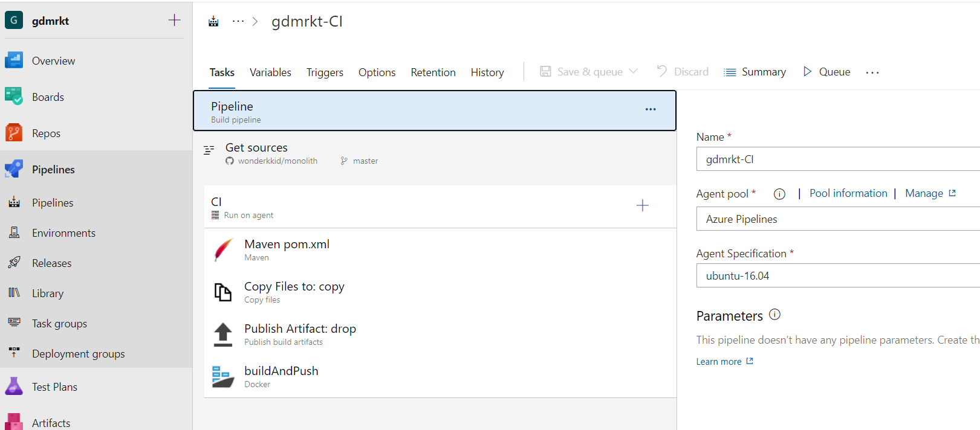Add a task to CI agent job
The width and height of the screenshot is (980, 430).
[643, 205]
